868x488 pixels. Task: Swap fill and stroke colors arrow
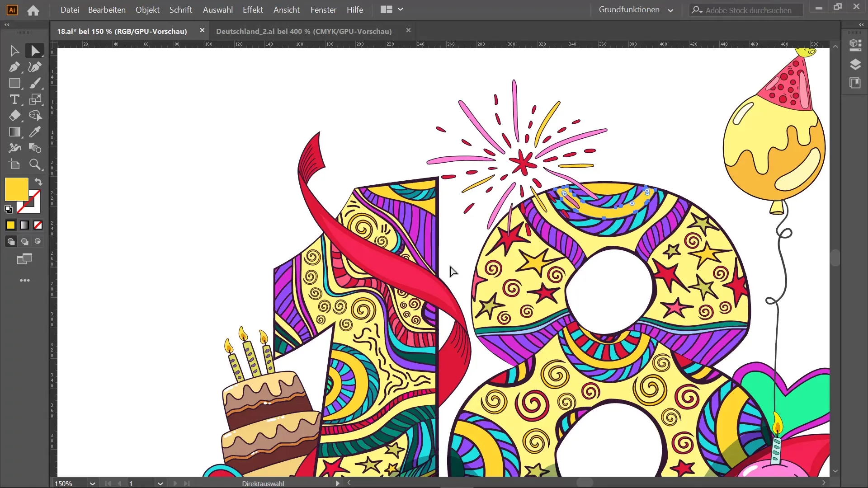[38, 182]
